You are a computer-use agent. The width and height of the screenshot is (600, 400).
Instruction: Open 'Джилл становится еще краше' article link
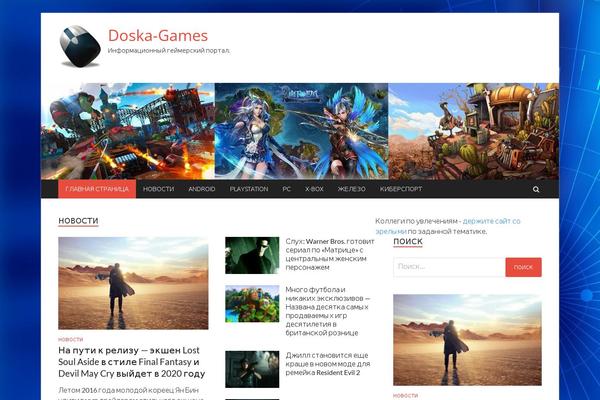click(328, 364)
